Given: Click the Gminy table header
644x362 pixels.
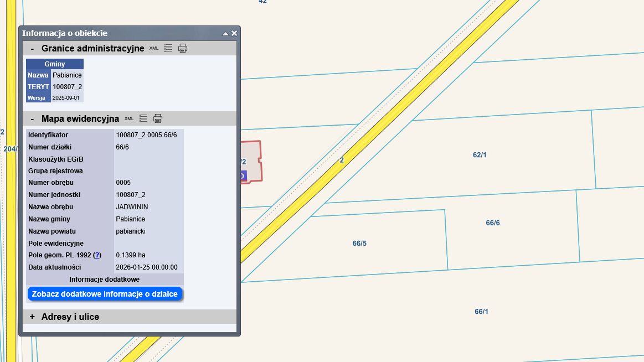Looking at the screenshot, I should (x=55, y=64).
